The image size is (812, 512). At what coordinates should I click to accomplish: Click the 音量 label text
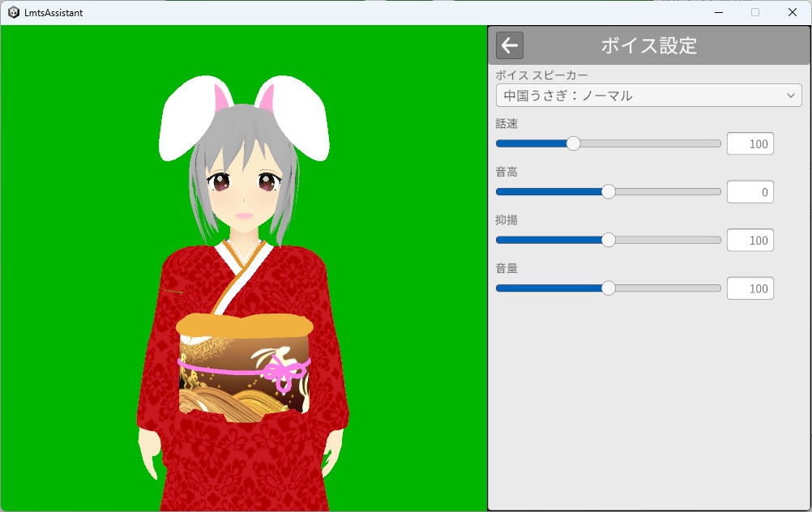click(506, 268)
